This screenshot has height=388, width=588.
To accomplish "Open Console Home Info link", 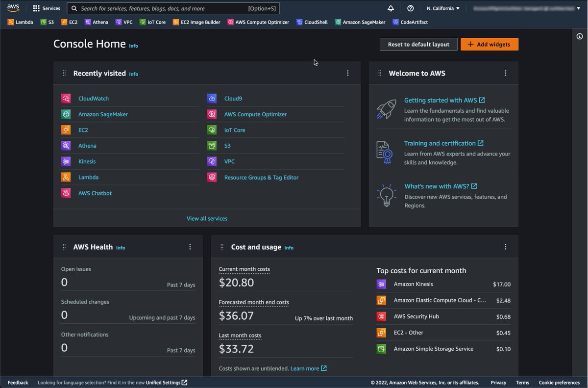I will pyautogui.click(x=133, y=46).
